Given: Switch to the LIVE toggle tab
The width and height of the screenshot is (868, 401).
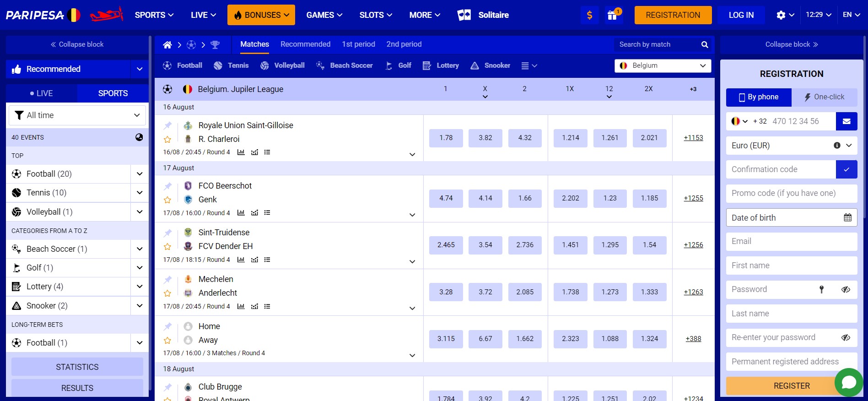Looking at the screenshot, I should point(42,93).
